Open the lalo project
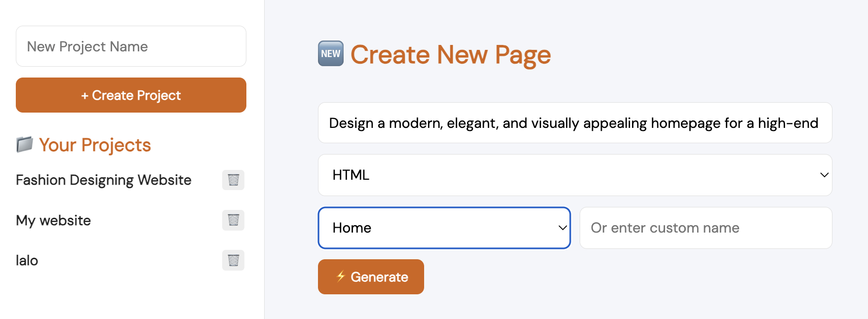Image resolution: width=868 pixels, height=319 pixels. tap(27, 260)
